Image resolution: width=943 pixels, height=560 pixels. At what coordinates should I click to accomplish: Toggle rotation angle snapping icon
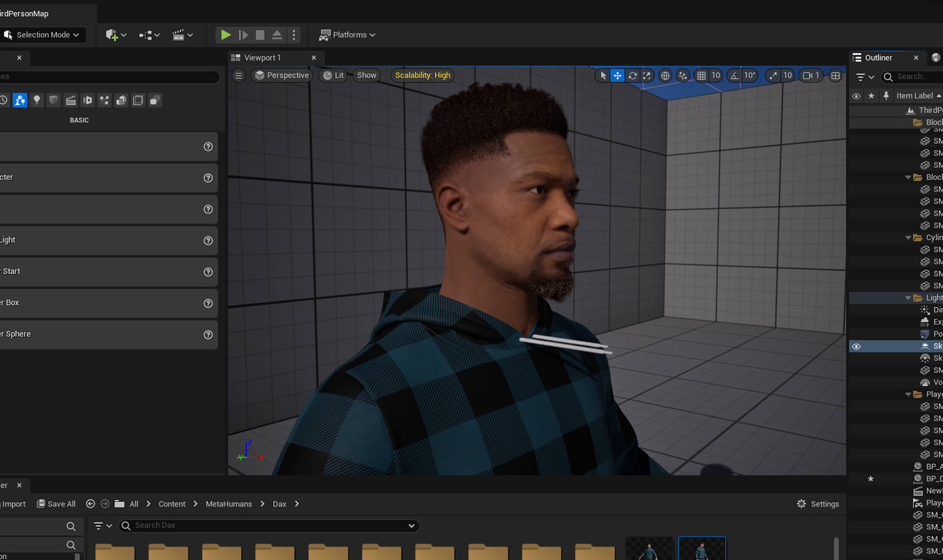734,76
